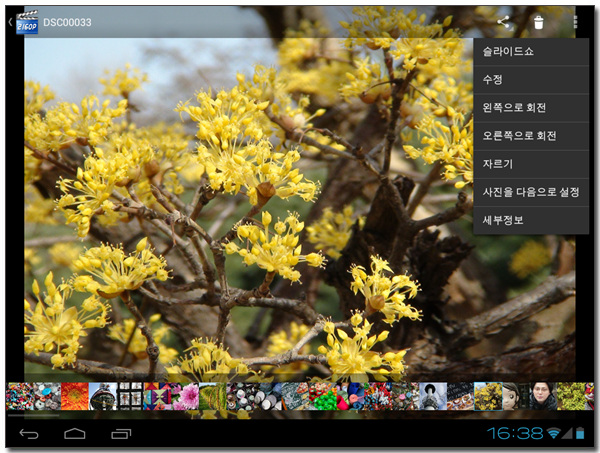
Task: Open the colorful buttons thumbnail
Action: click(x=20, y=396)
